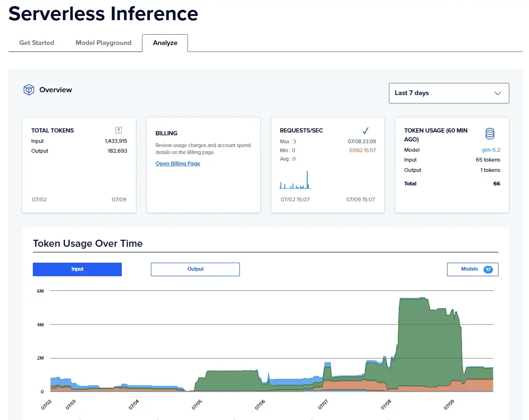This screenshot has width=529, height=420.
Task: Click the glm-5.2 model link
Action: coord(491,150)
